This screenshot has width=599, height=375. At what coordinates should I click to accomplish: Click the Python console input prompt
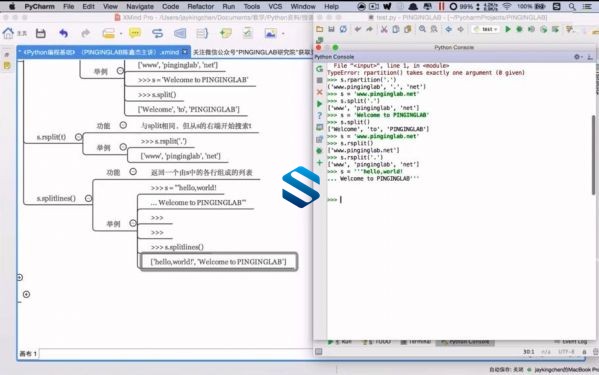click(458, 199)
